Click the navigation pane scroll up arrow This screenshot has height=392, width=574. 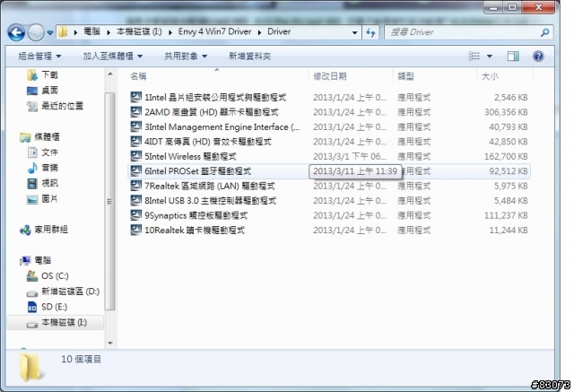(109, 74)
